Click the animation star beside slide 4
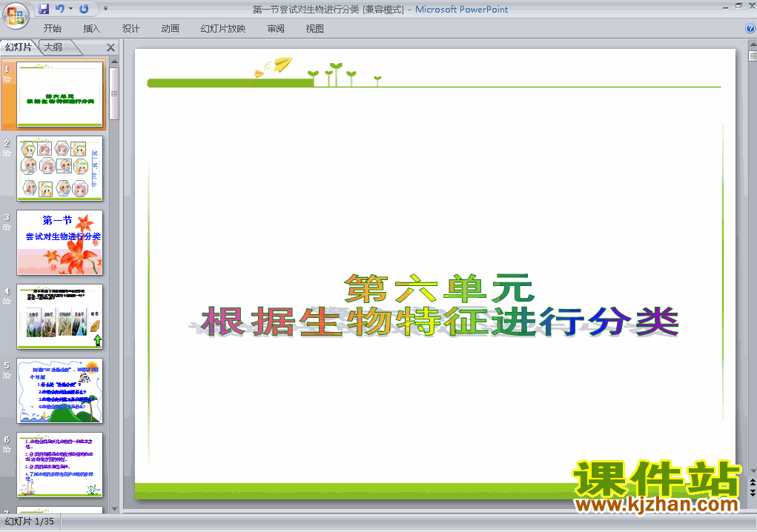 tap(7, 302)
